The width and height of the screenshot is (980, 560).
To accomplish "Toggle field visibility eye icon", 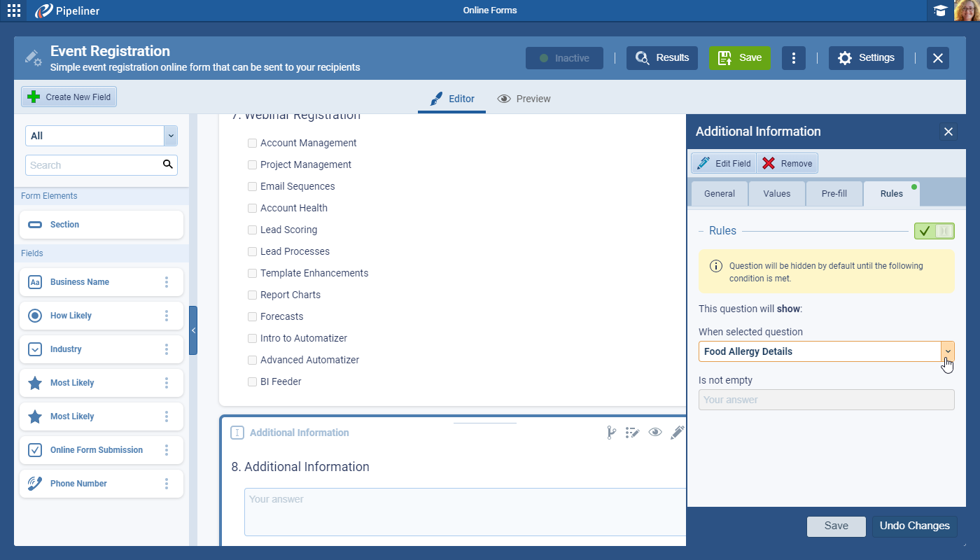I will coord(654,433).
